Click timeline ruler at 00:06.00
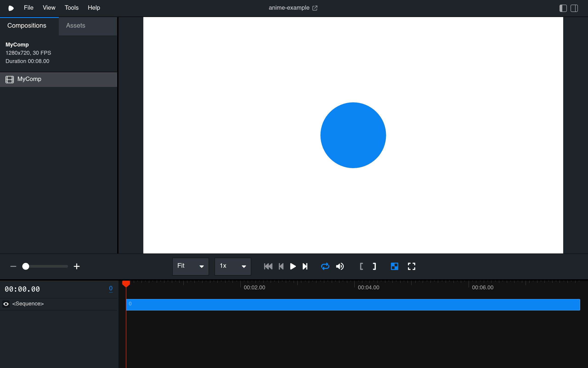Image resolution: width=588 pixels, height=368 pixels. [x=483, y=287]
